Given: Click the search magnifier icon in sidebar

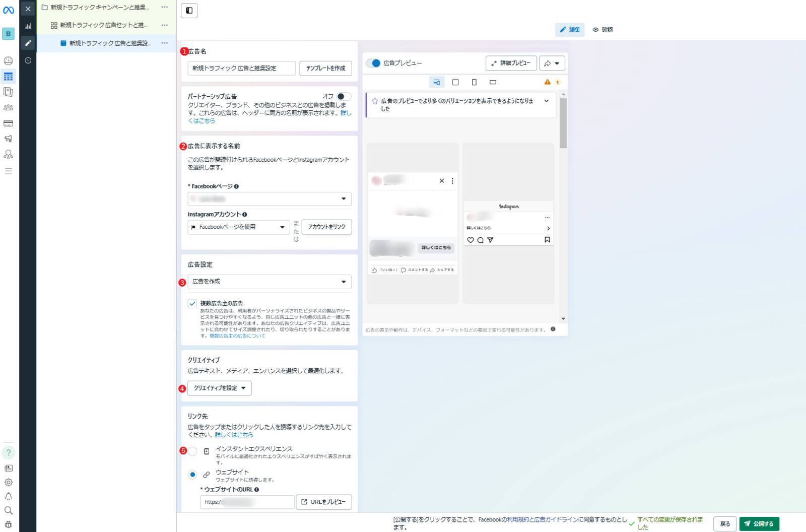Looking at the screenshot, I should coord(9,510).
